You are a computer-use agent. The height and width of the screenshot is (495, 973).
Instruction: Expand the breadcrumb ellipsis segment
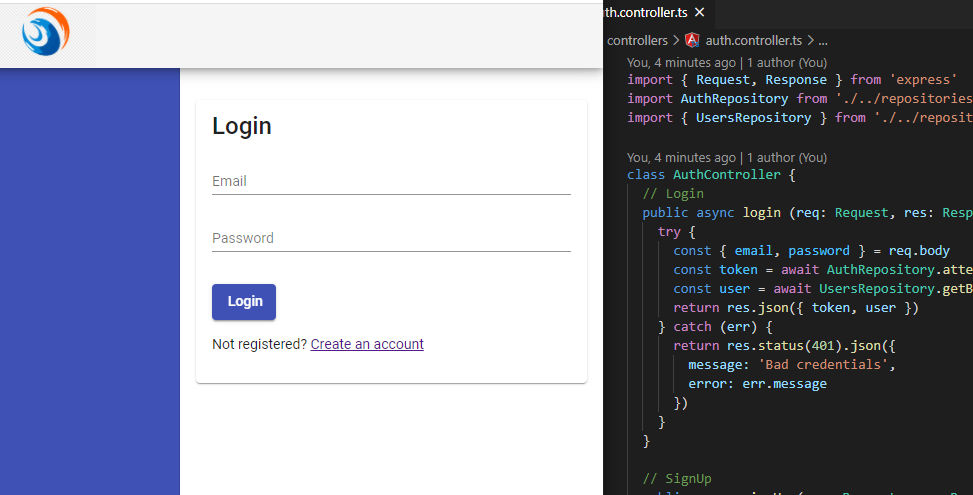click(823, 41)
